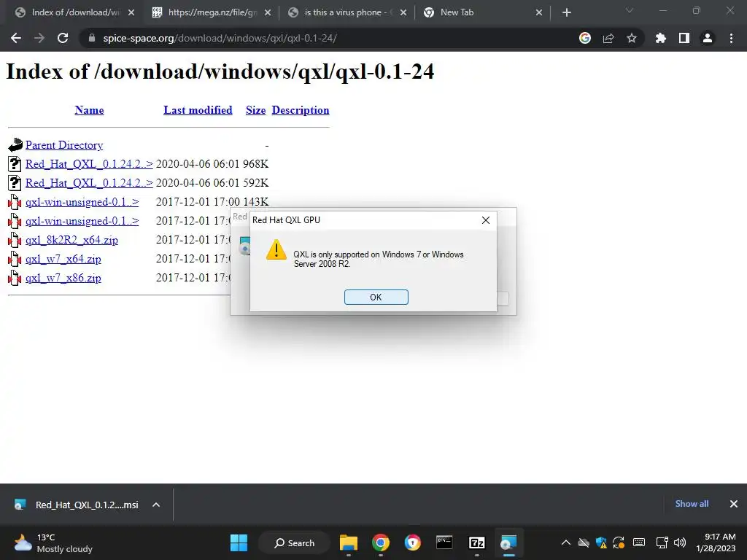
Task: Open the Windows Start menu
Action: coord(239,542)
